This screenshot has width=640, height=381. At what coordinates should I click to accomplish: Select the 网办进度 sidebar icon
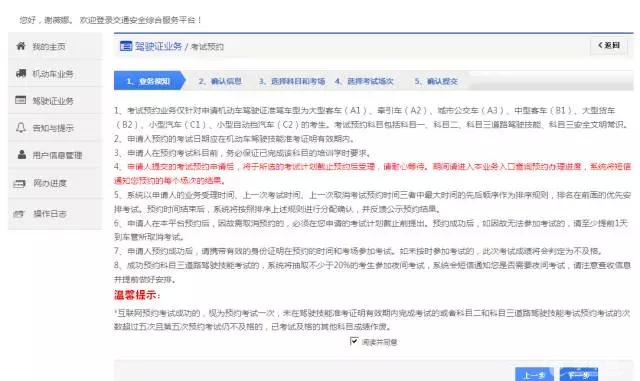pos(19,184)
